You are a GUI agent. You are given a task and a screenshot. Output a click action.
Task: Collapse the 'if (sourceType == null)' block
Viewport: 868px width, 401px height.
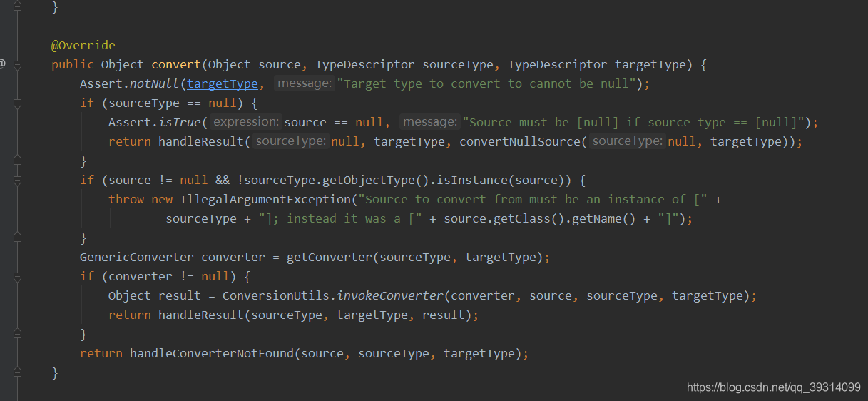tap(17, 103)
